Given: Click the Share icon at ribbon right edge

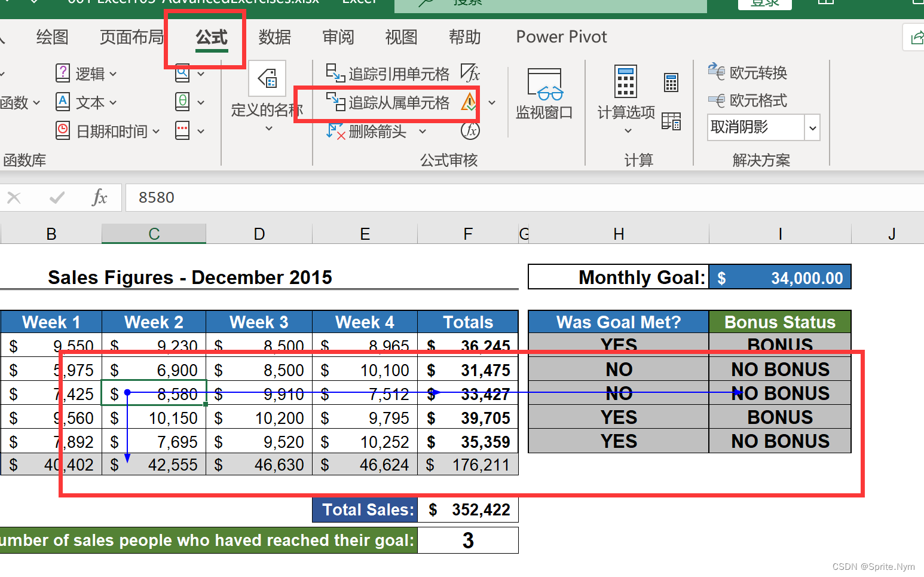Looking at the screenshot, I should (916, 38).
